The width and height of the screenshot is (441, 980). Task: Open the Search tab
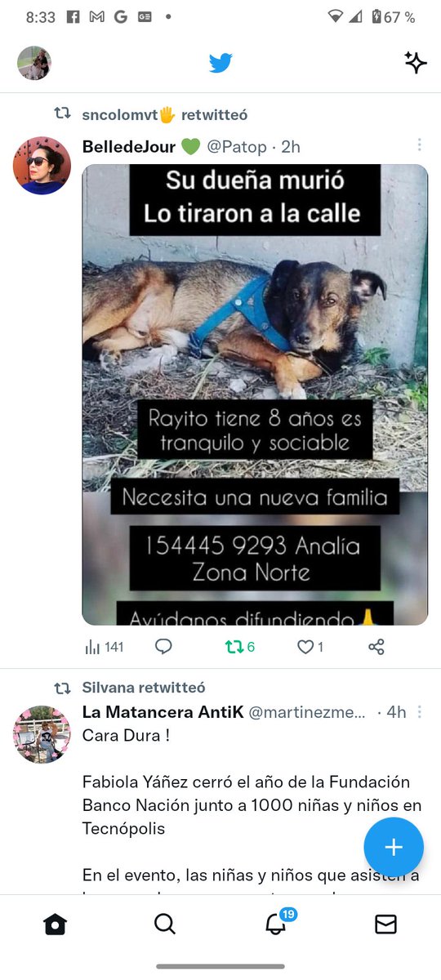[x=165, y=924]
